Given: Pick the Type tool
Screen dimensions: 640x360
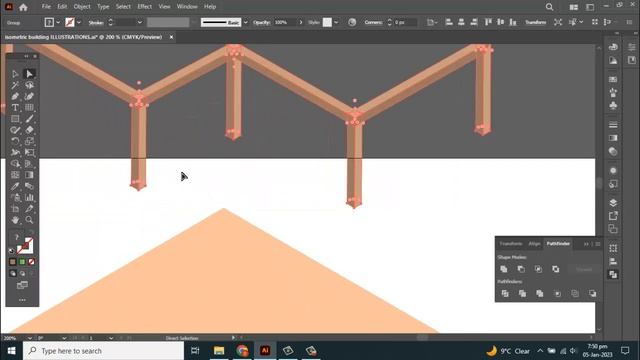Looking at the screenshot, I should click(x=15, y=108).
